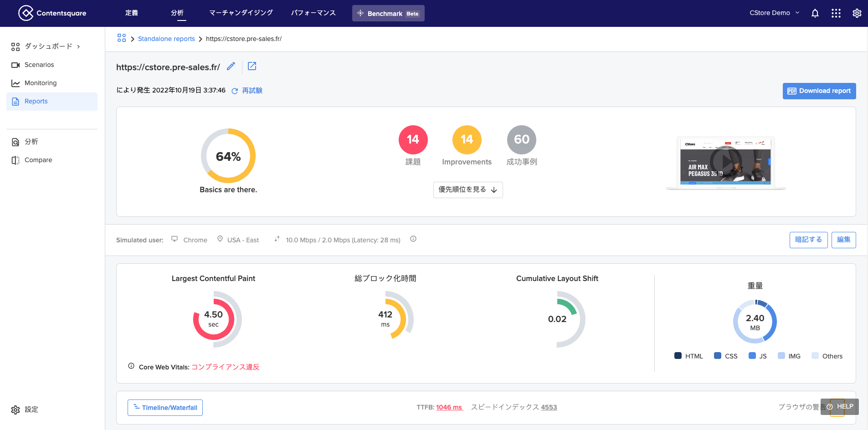Open Scenarios from the left sidebar
868x430 pixels.
coord(38,65)
